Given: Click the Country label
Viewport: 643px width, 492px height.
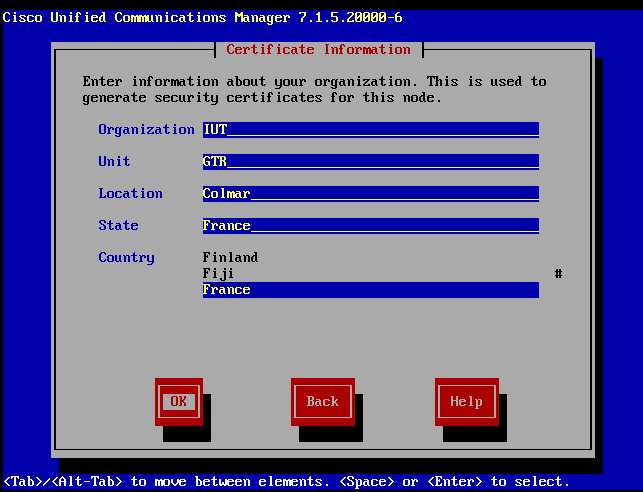Looking at the screenshot, I should [126, 258].
